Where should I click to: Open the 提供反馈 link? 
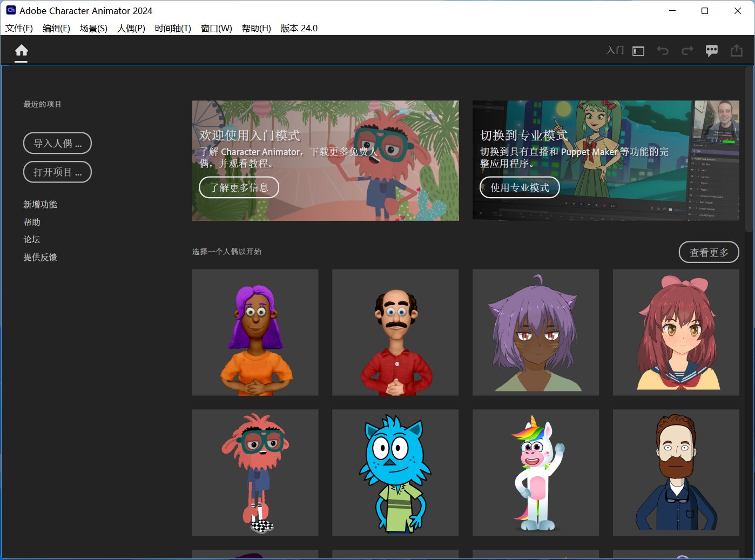point(41,258)
